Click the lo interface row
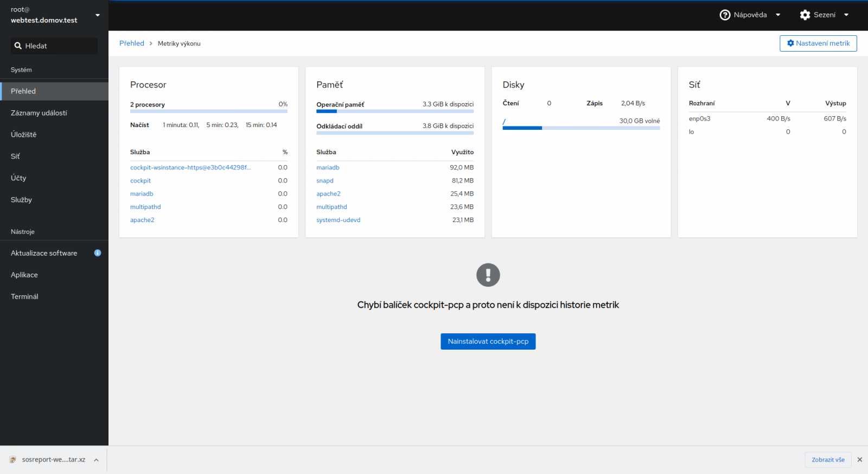The height and width of the screenshot is (474, 868). click(768, 132)
